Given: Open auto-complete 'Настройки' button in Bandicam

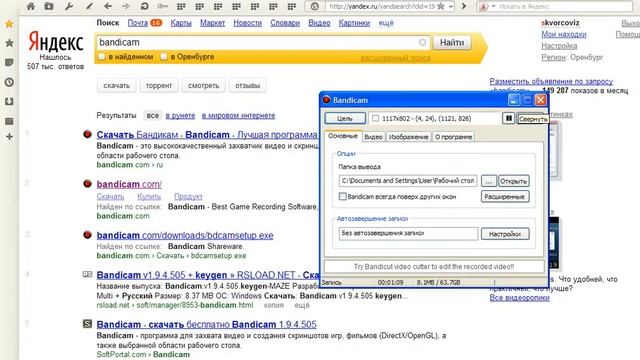Looking at the screenshot, I should (505, 234).
